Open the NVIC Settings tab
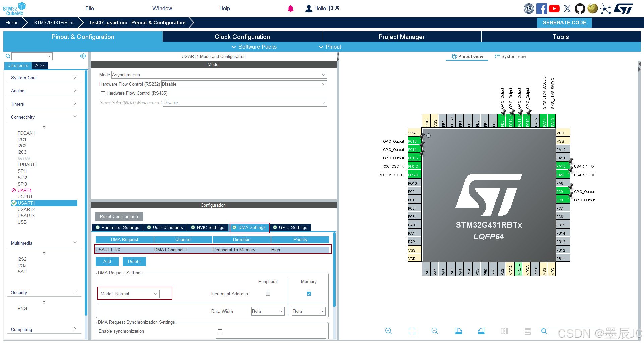Screen dimensions: 644x344 click(208, 227)
